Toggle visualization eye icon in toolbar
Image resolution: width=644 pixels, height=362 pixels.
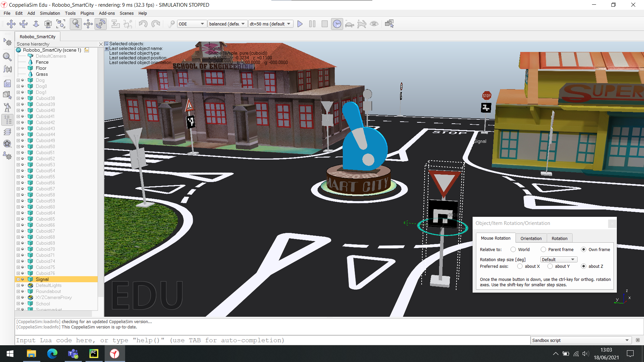[x=374, y=24]
